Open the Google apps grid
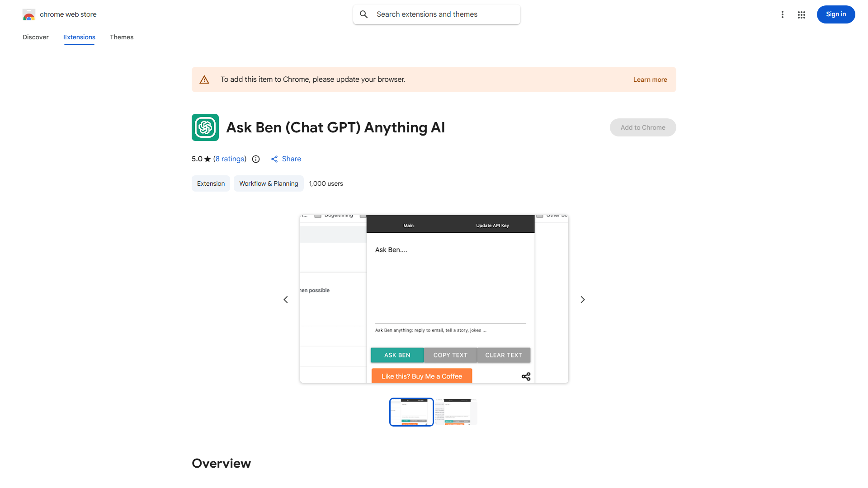868x488 pixels. pos(802,15)
